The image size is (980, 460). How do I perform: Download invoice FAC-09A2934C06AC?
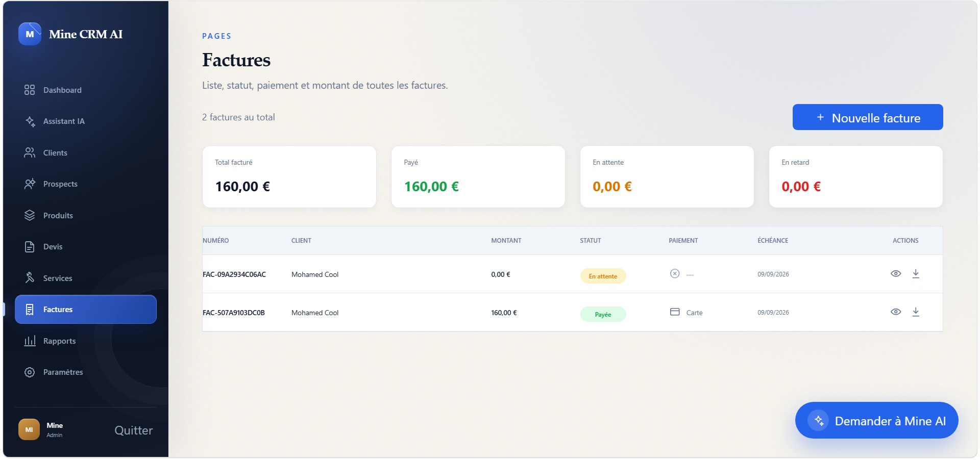916,274
